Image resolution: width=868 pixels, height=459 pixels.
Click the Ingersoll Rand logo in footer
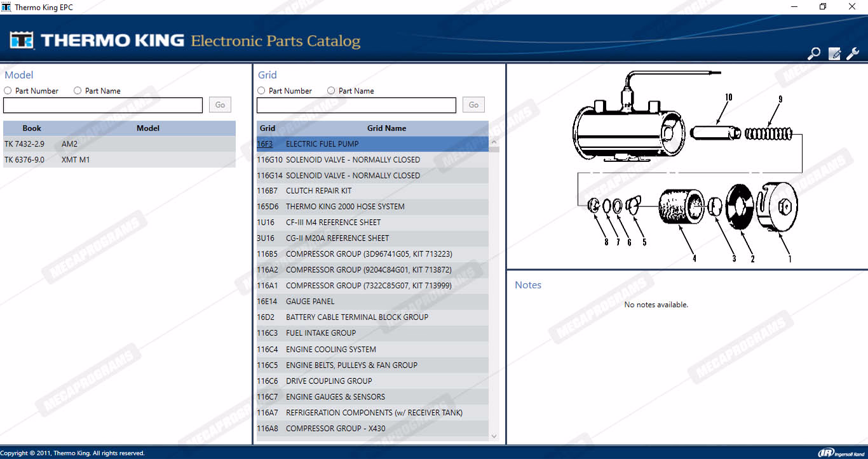[841, 453]
